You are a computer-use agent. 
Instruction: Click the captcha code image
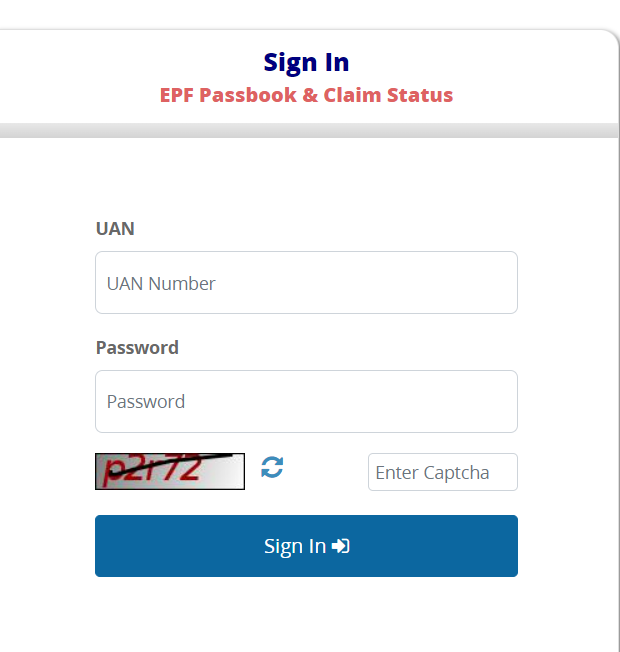point(170,471)
